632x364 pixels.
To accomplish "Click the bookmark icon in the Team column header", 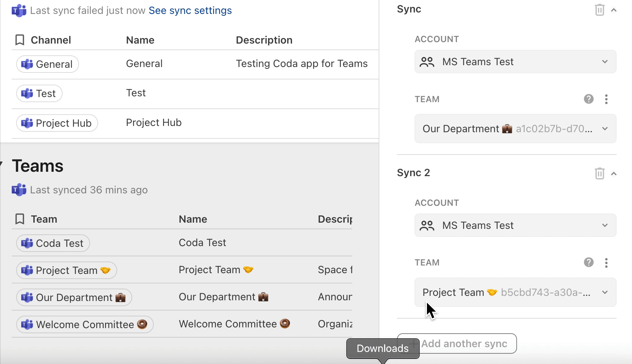I will click(x=20, y=219).
